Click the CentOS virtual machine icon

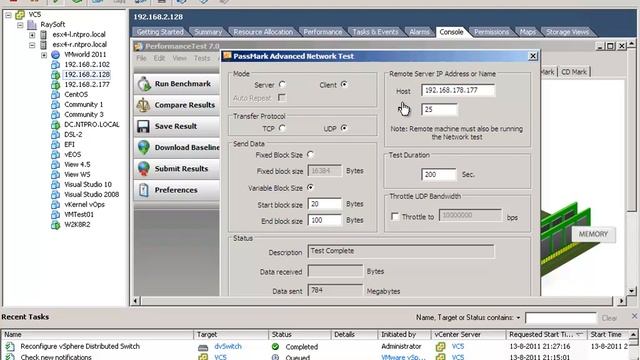56,95
